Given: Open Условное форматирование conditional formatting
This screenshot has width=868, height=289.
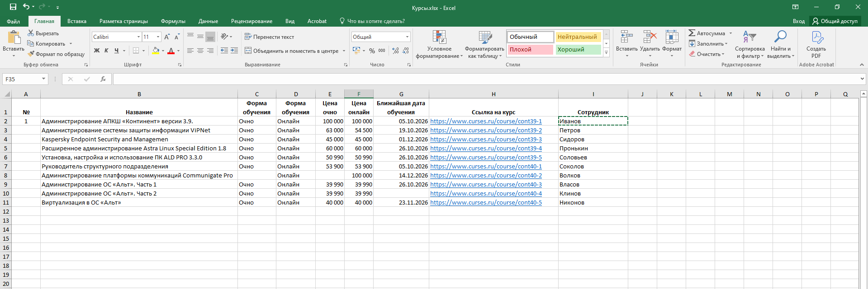Looking at the screenshot, I should pyautogui.click(x=439, y=44).
